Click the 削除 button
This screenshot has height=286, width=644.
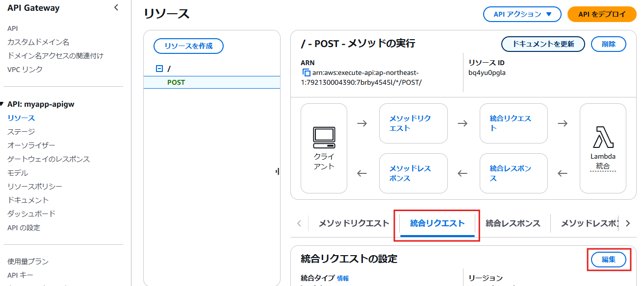click(608, 44)
